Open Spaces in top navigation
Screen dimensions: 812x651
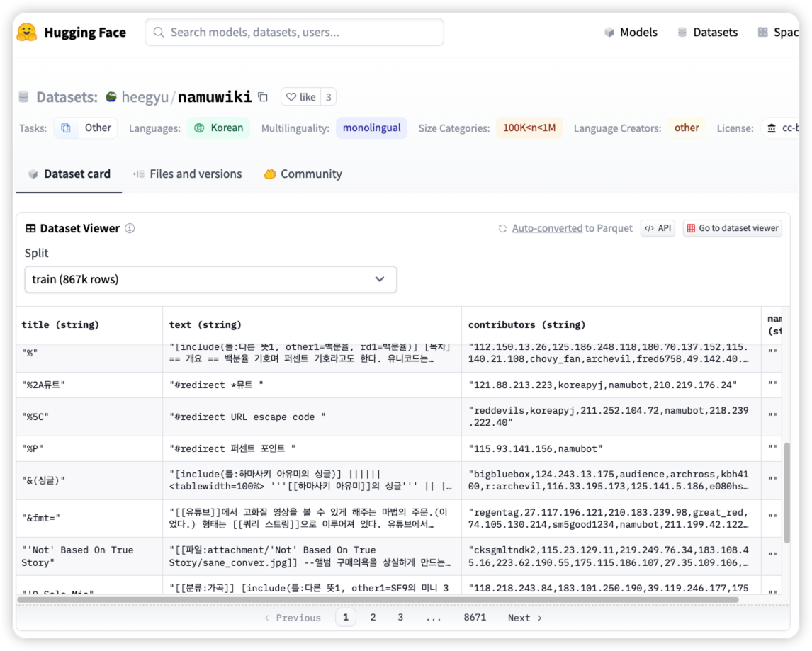tap(778, 32)
